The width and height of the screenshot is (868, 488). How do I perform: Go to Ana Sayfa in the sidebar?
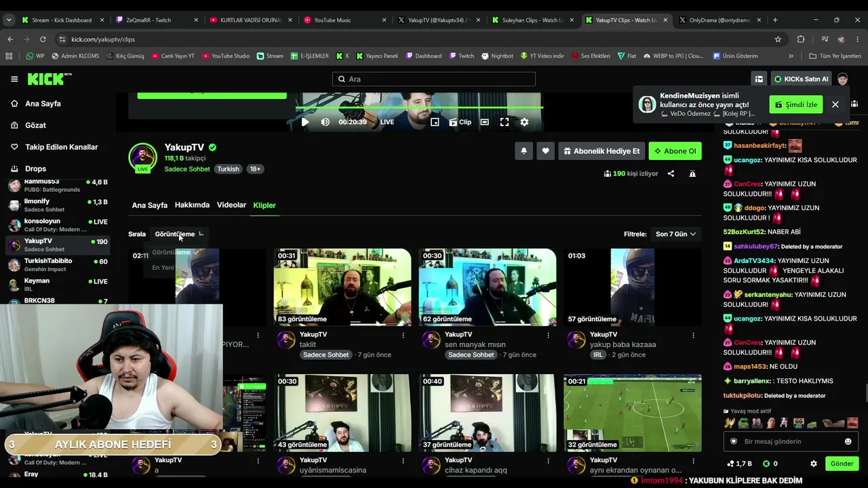click(x=43, y=104)
